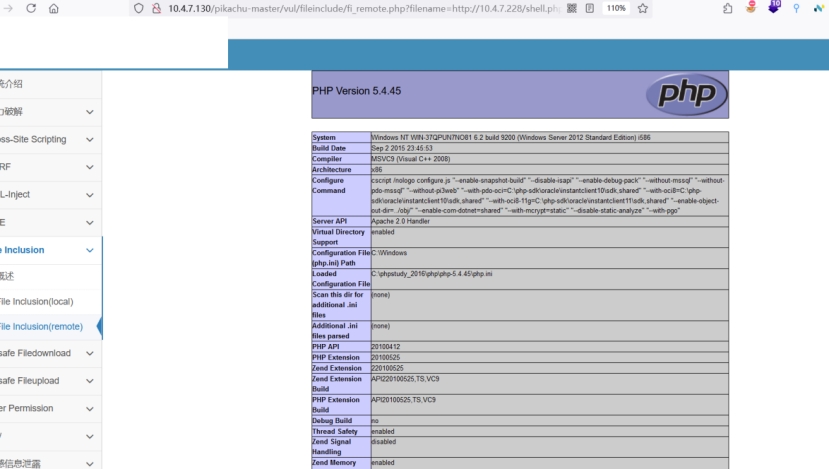The image size is (829, 469).
Task: Click the rightmost blue-green toolbar extension icon
Action: [819, 8]
